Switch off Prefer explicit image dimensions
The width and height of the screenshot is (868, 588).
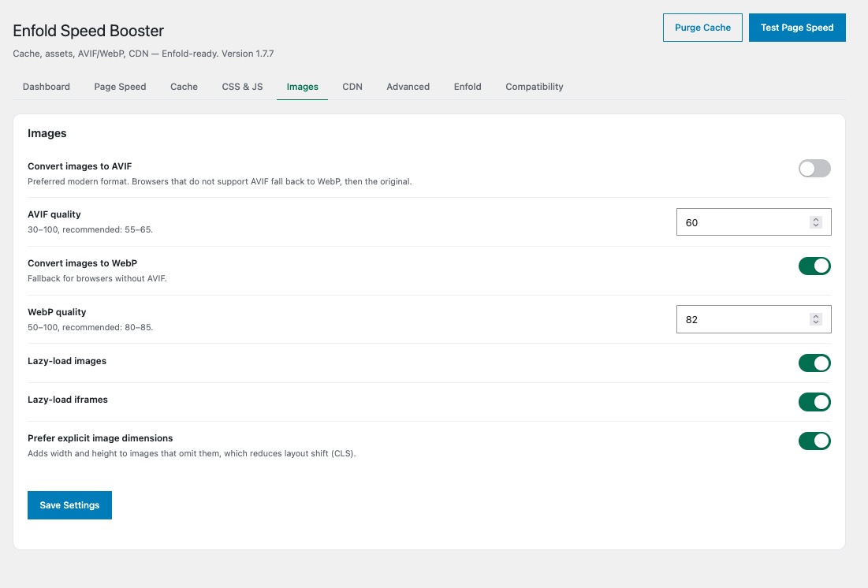tap(814, 441)
